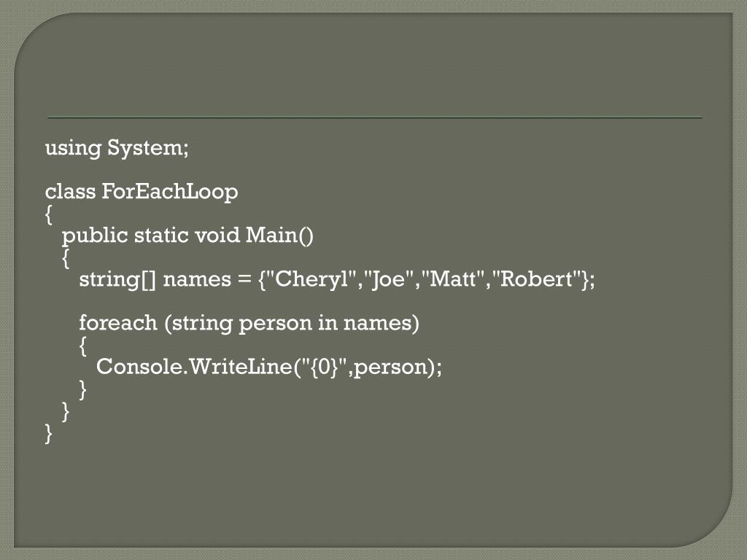
Task: Click the horizontal divider line above code
Action: tap(375, 117)
